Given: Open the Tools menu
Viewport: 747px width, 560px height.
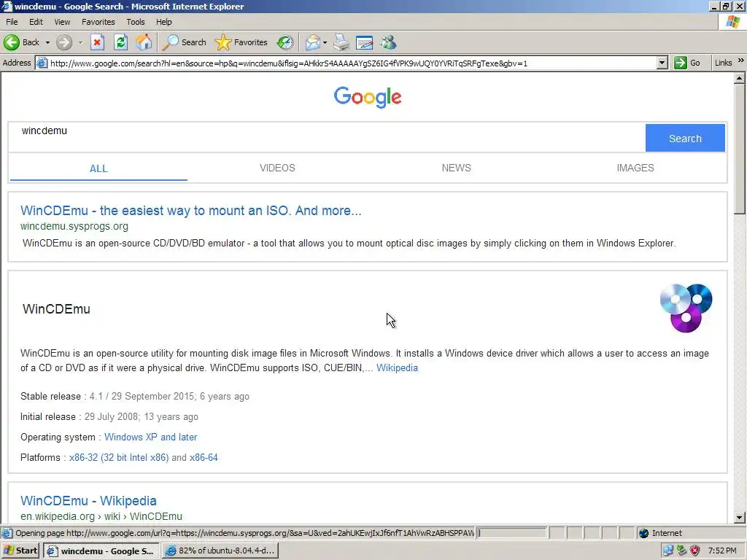Looking at the screenshot, I should point(135,22).
